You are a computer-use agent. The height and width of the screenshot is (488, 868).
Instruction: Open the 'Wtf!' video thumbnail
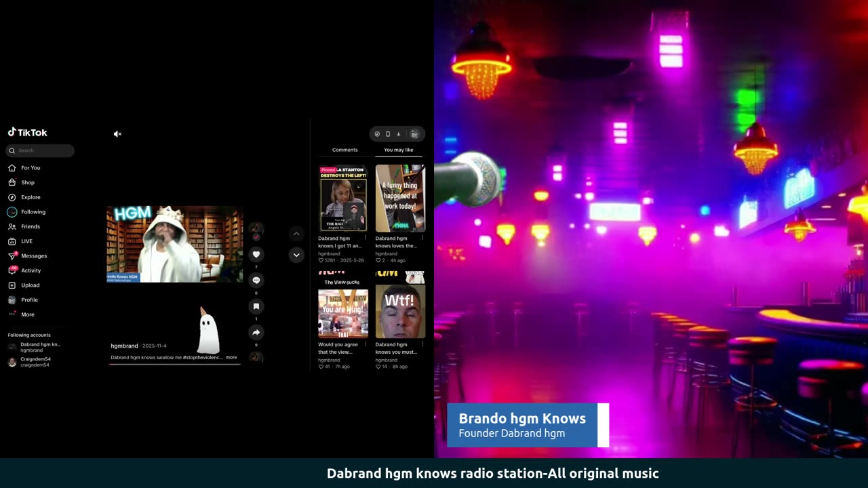click(400, 305)
